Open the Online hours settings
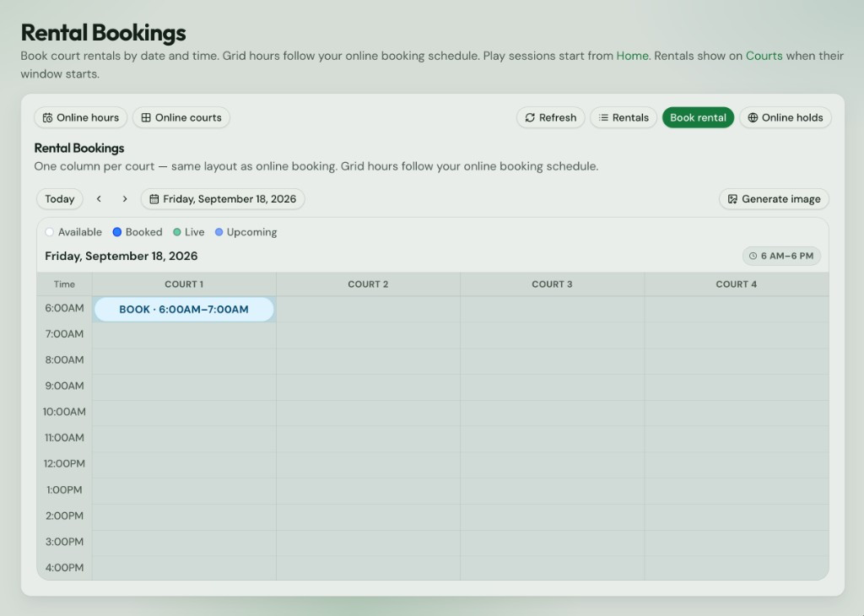The height and width of the screenshot is (616, 864). click(x=80, y=117)
